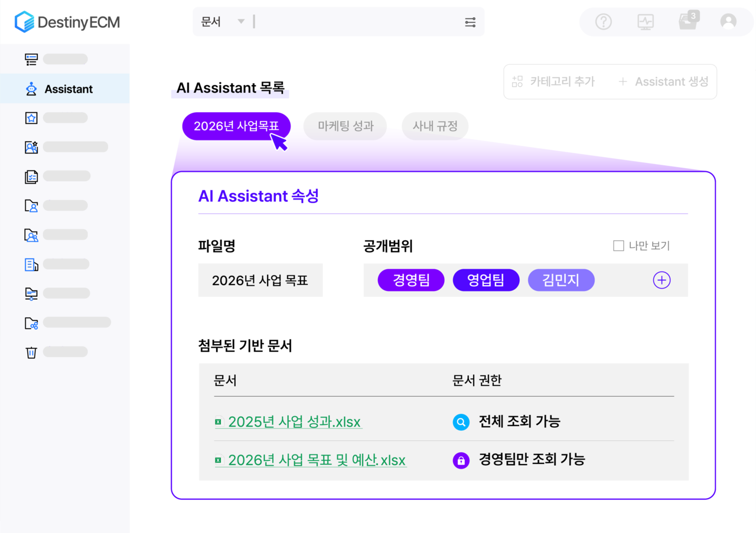The image size is (756, 533).
Task: Click the Assistant 생성 button
Action: (x=663, y=82)
